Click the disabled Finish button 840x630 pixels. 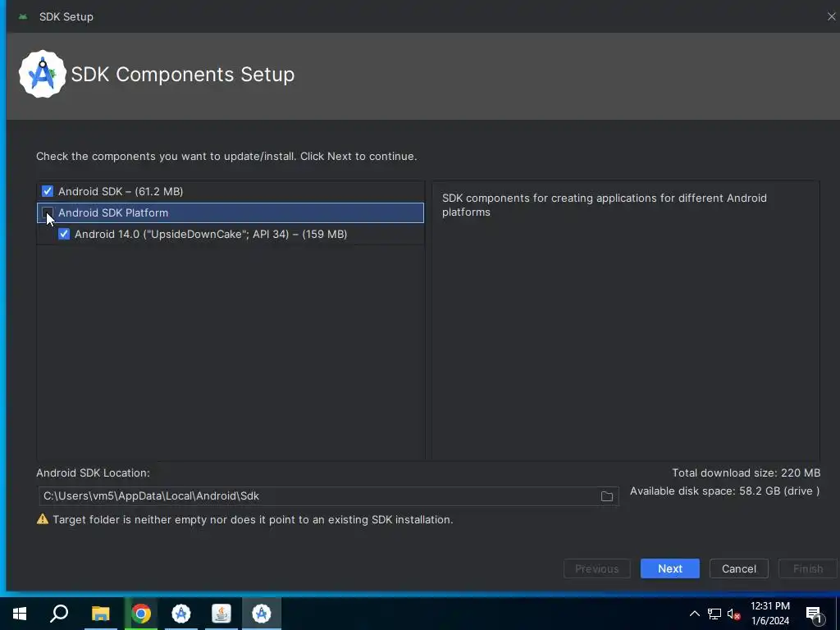808,568
